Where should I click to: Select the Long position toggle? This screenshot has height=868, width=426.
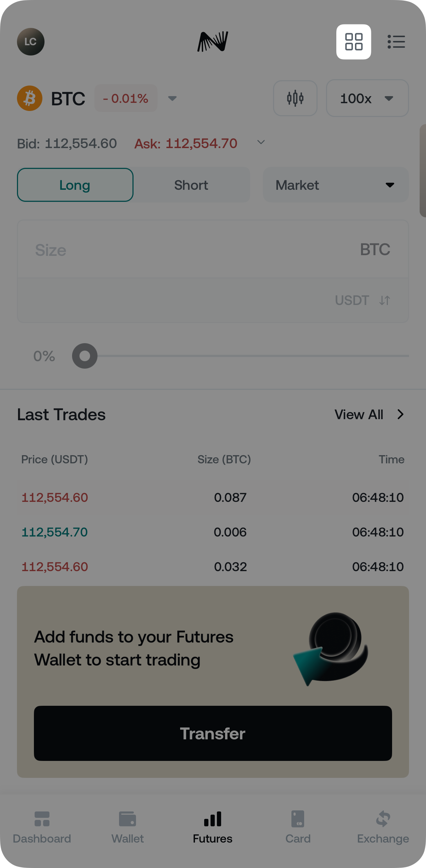click(75, 185)
